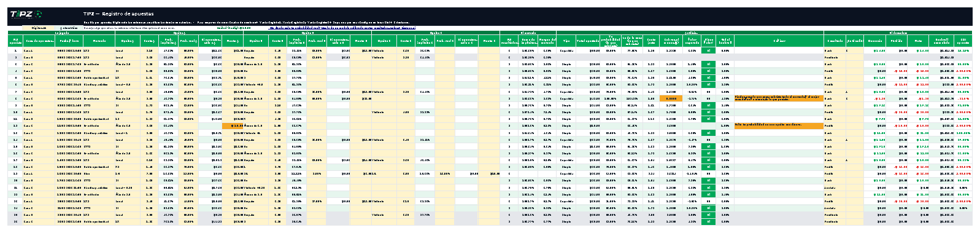Select the 'La jugada' group header
The width and height of the screenshot is (980, 233).
click(x=61, y=33)
